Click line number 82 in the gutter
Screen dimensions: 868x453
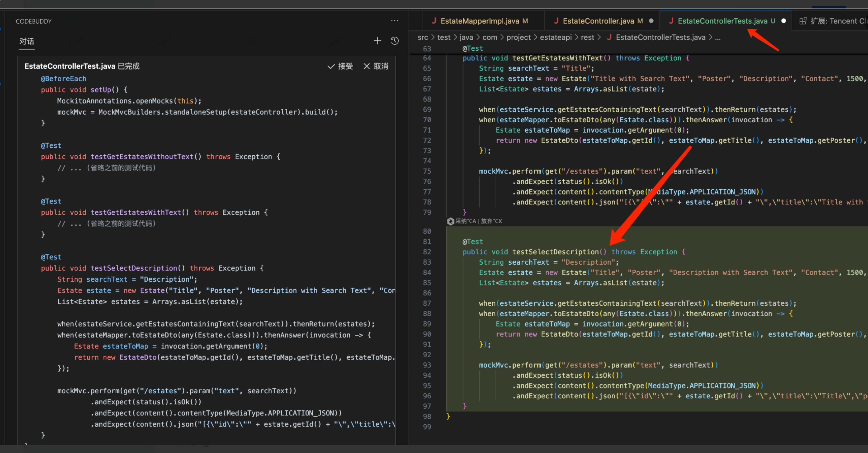coord(427,252)
